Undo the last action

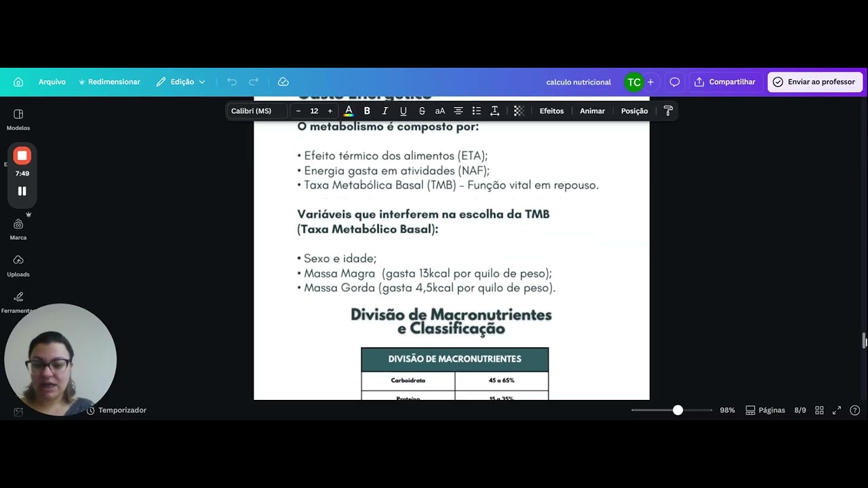point(232,82)
